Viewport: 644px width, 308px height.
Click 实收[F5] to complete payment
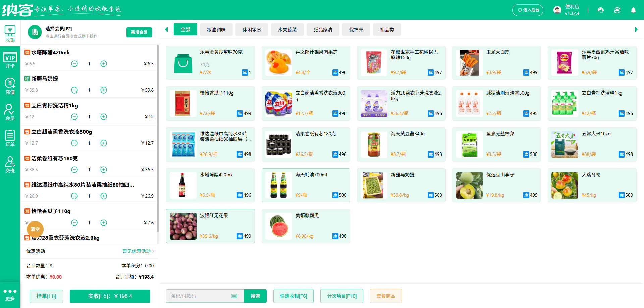tap(110, 296)
